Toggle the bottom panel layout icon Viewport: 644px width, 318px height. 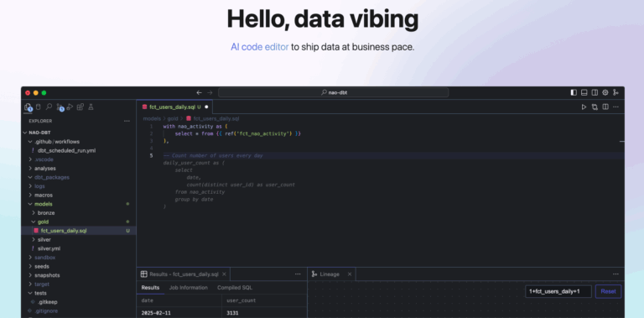pyautogui.click(x=584, y=93)
